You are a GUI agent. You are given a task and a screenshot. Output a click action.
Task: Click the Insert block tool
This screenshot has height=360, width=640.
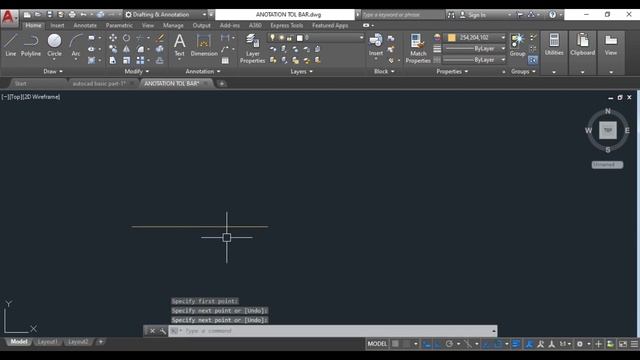tap(376, 45)
